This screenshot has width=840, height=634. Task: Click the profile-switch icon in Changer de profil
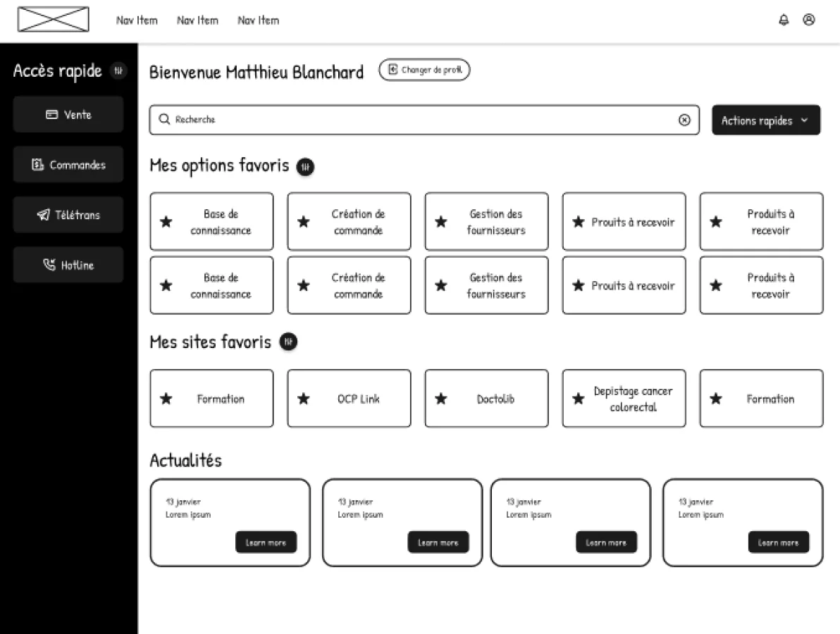coord(393,70)
